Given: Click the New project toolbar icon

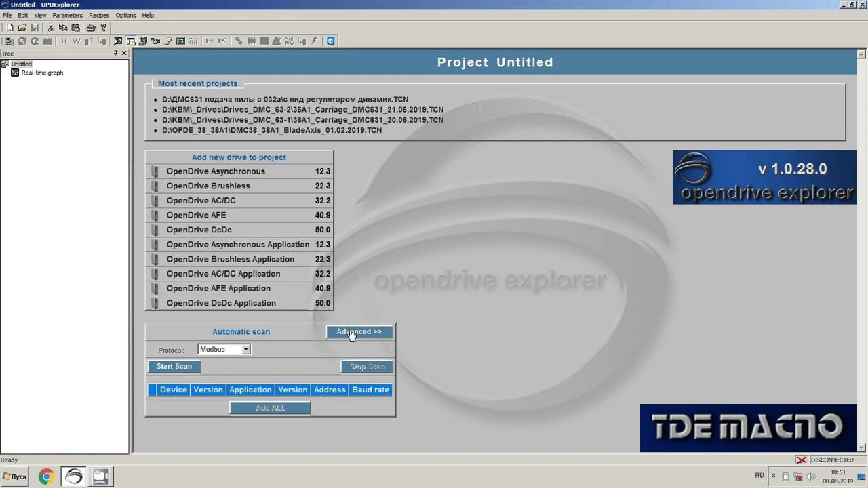Looking at the screenshot, I should click(x=9, y=28).
